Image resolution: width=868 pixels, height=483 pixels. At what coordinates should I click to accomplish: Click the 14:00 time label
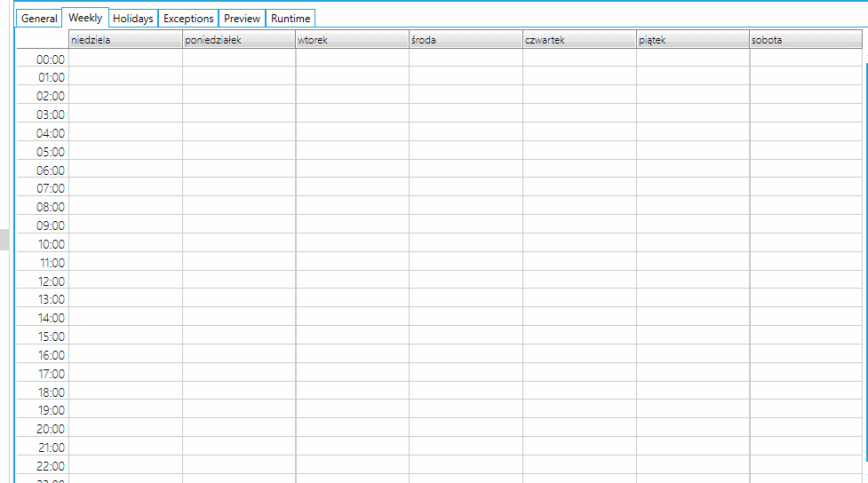[x=51, y=318]
